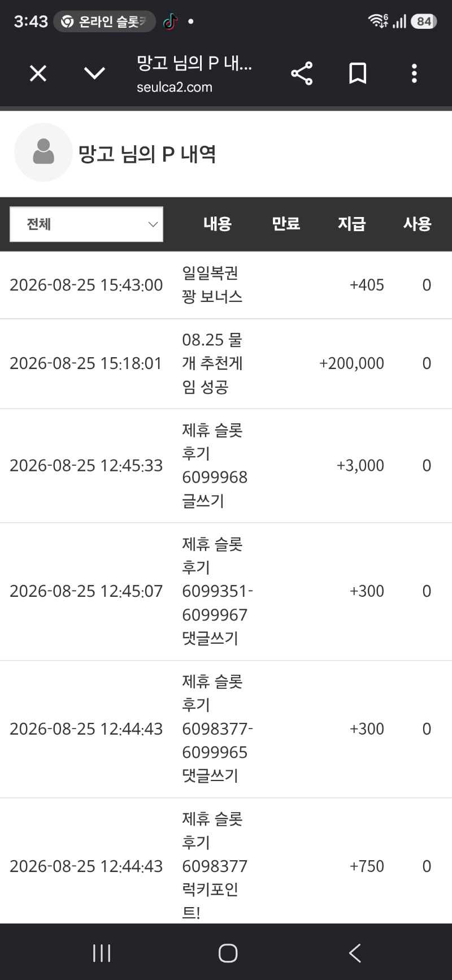Tap the user avatar icon
This screenshot has height=980, width=452.
point(44,152)
